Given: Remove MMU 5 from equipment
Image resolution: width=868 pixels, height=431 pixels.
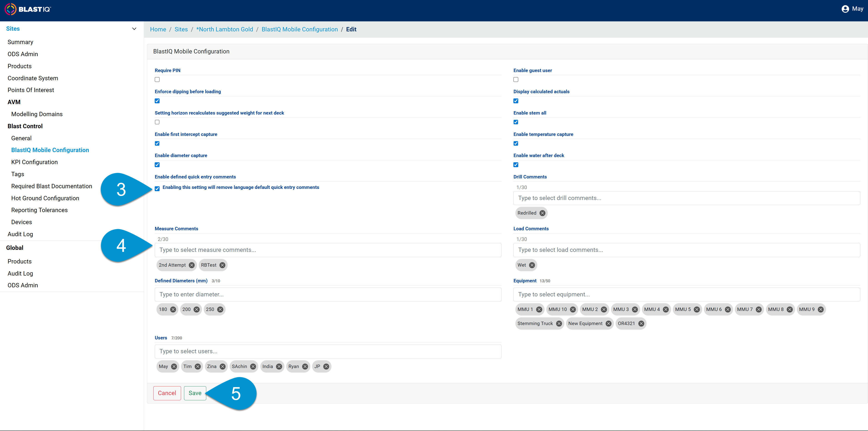Looking at the screenshot, I should pyautogui.click(x=697, y=310).
